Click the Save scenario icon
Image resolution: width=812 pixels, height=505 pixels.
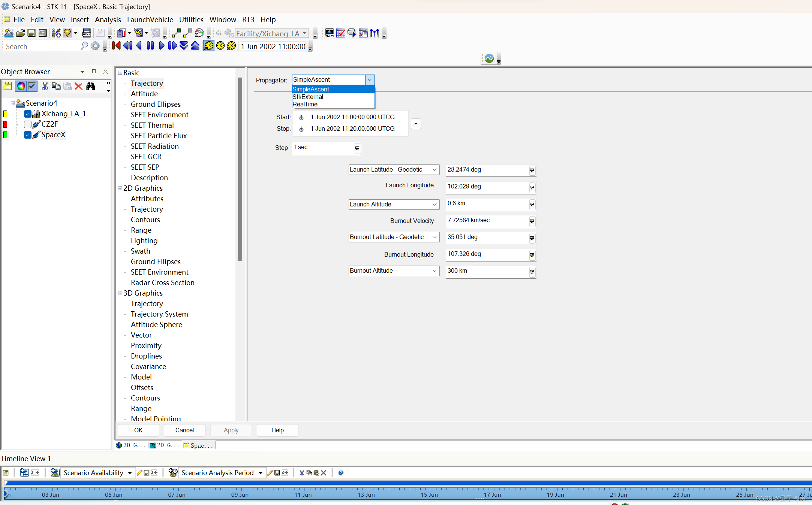(31, 33)
